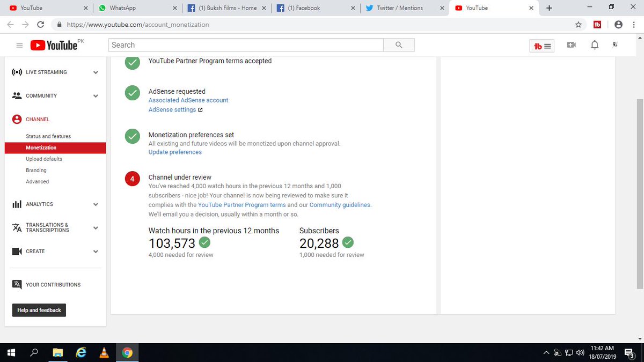Click the Translations & Transcriptions icon

coord(17,227)
